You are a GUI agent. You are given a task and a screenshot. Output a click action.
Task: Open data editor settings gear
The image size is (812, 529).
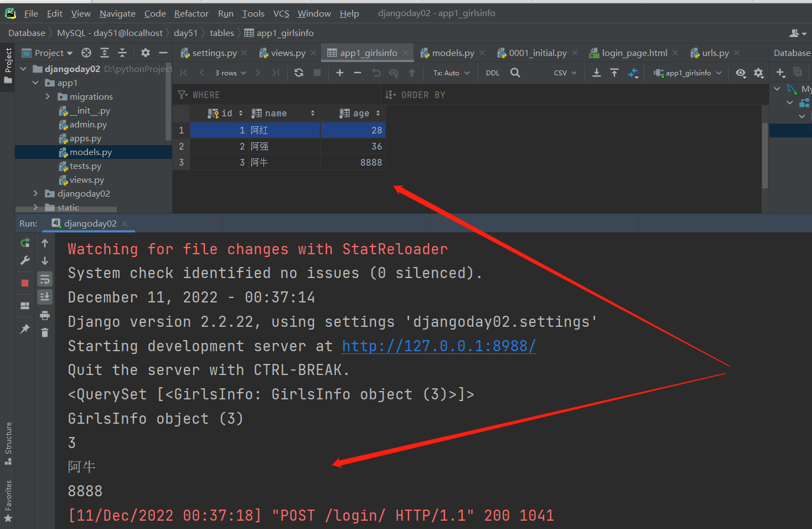pyautogui.click(x=759, y=73)
